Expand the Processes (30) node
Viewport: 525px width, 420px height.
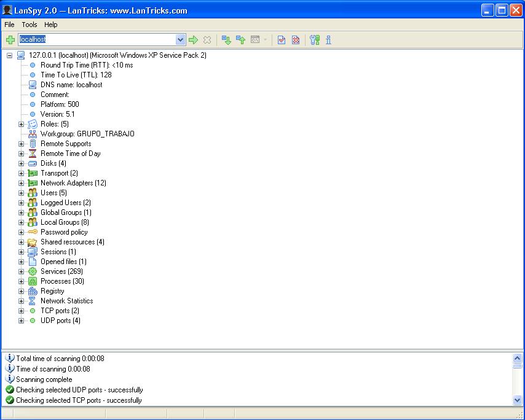21,282
